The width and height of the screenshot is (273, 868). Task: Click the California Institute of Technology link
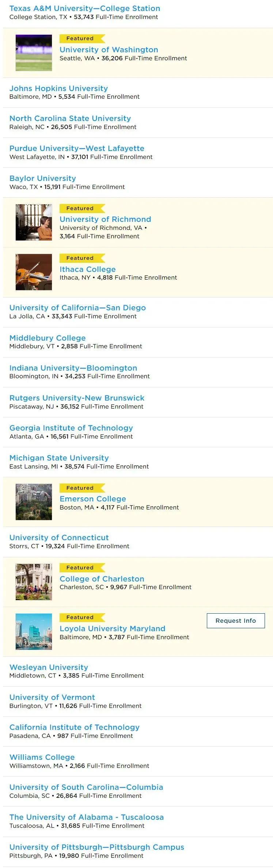point(75,727)
